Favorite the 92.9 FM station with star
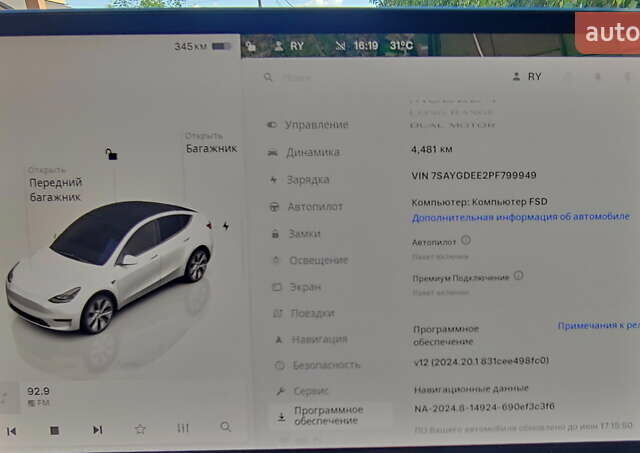640x453 pixels. pos(140,429)
